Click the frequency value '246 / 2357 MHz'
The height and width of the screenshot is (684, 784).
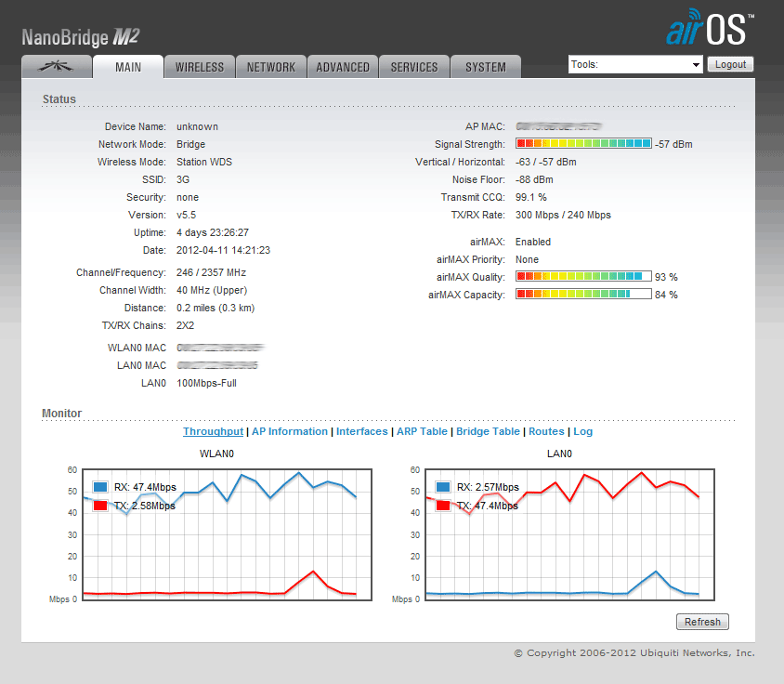(211, 272)
